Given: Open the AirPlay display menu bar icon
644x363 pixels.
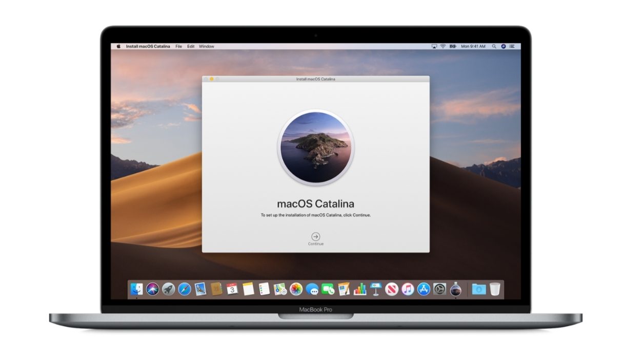Looking at the screenshot, I should 434,46.
